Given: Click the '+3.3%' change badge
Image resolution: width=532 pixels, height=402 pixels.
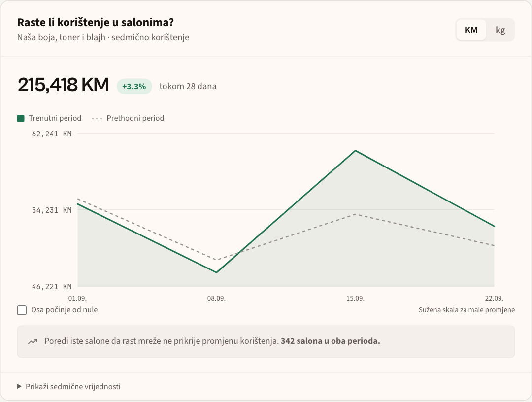Looking at the screenshot, I should (x=134, y=87).
